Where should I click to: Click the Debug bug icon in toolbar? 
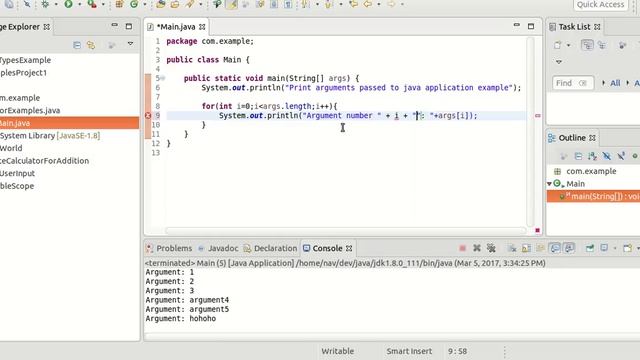(45, 4)
